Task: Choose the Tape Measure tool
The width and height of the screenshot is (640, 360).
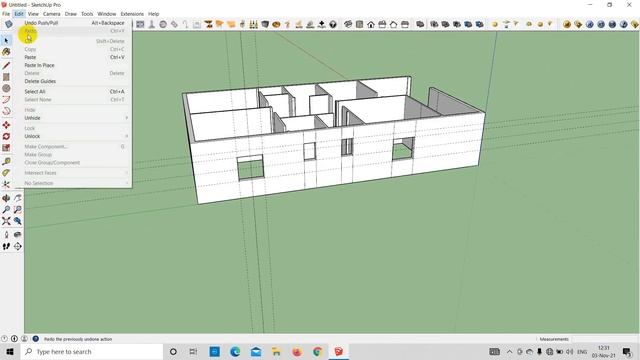Action: [x=6, y=161]
